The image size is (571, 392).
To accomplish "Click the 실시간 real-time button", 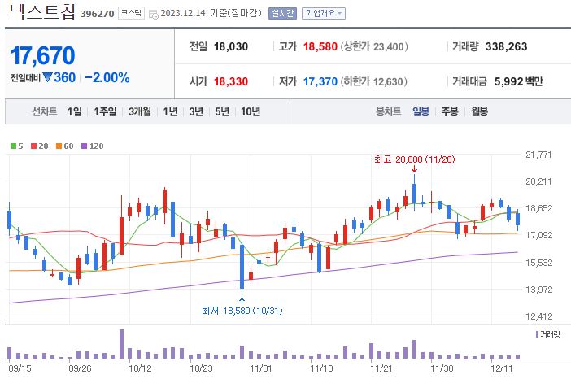I will pyautogui.click(x=282, y=14).
